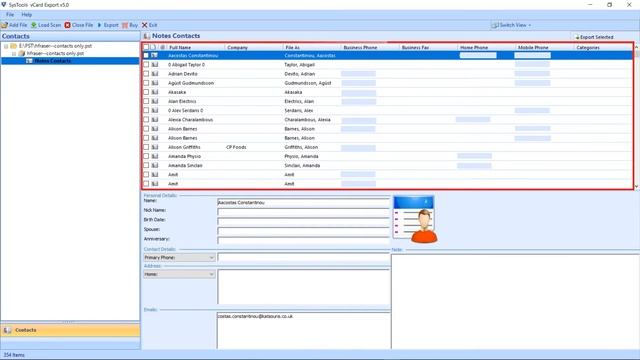Viewport: 640px width, 360px height.
Task: Click contact card icon in Amanda Sinclair row
Action: [155, 165]
